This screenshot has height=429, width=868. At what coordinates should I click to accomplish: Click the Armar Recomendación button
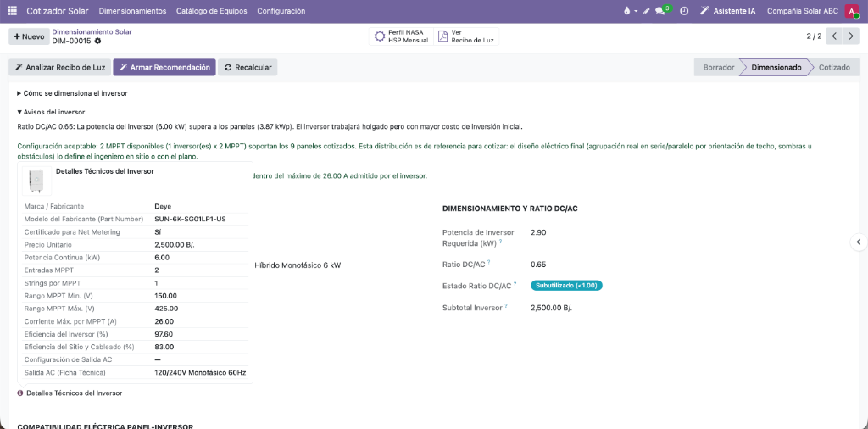pyautogui.click(x=164, y=68)
